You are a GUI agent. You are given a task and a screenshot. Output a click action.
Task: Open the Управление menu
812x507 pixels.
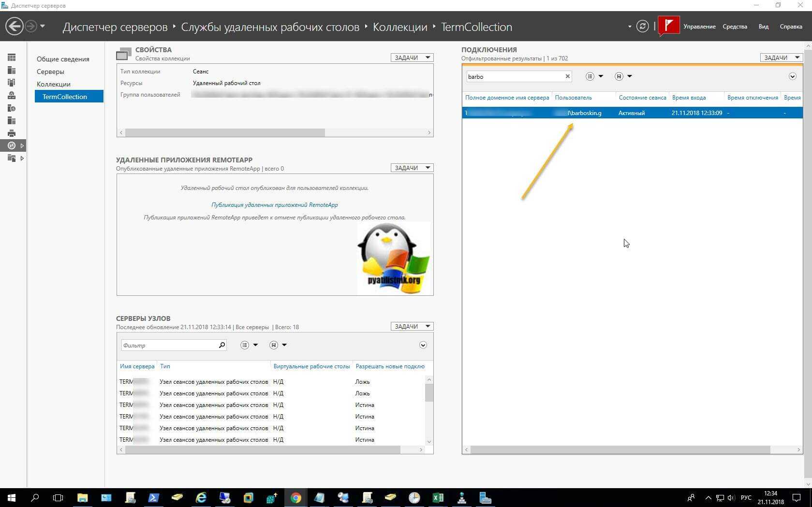click(x=699, y=27)
